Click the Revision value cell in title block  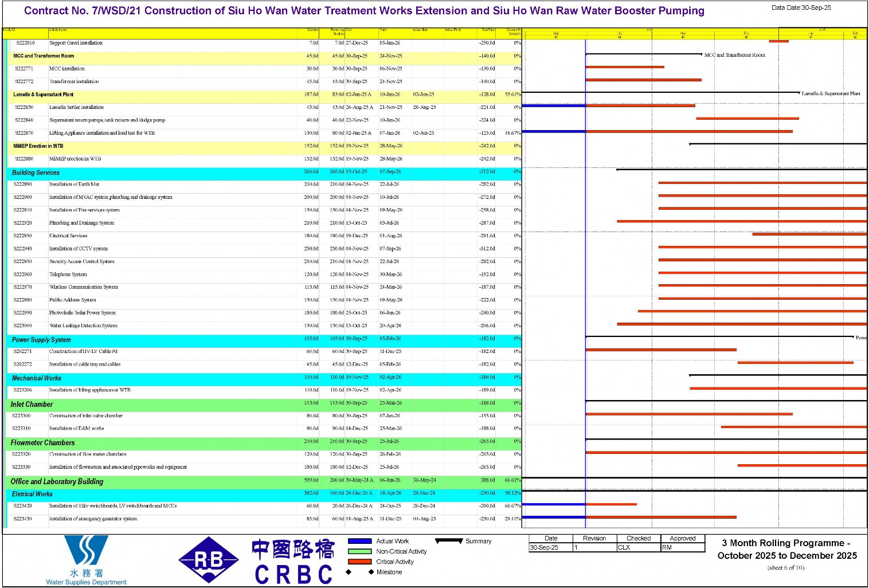tap(594, 547)
